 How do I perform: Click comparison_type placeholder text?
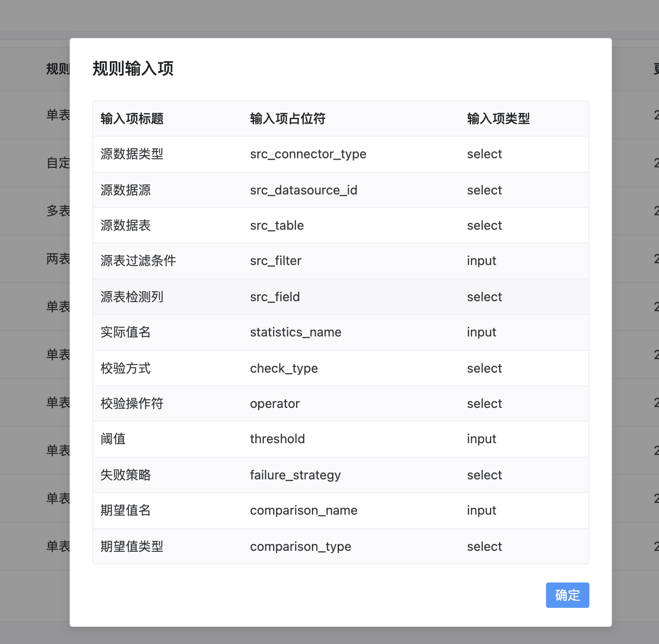point(301,546)
